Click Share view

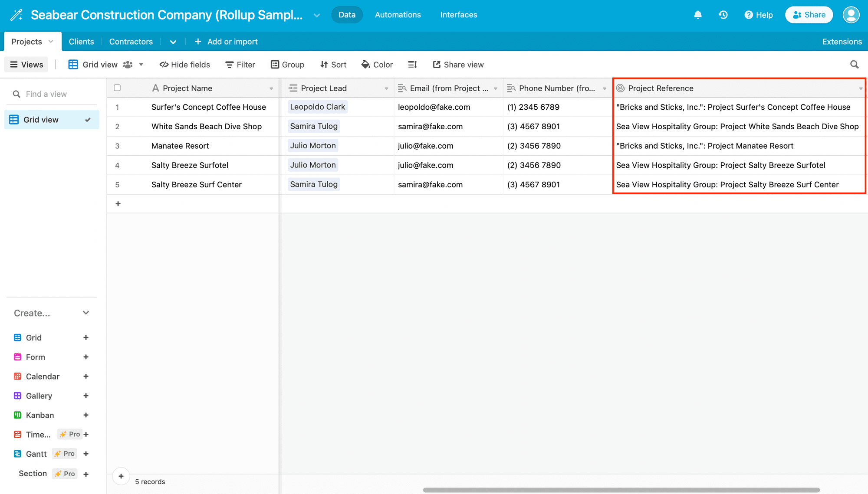coord(458,65)
